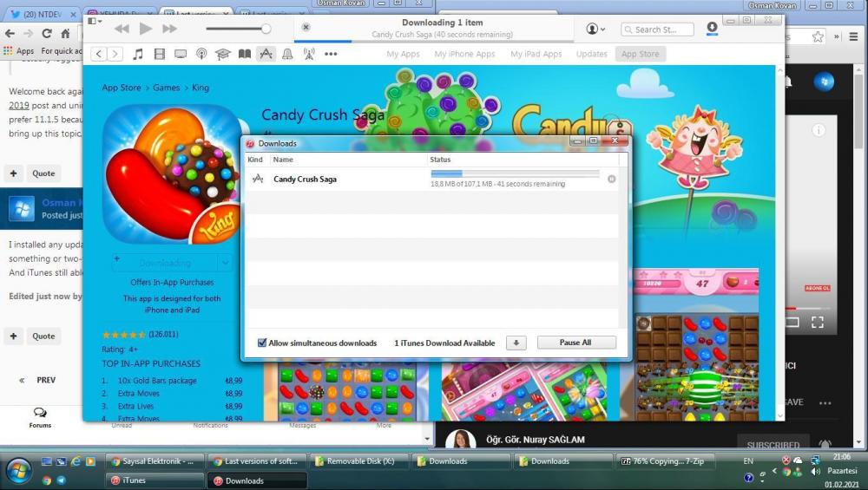
Task: Open the Podcasts icon in toolbar
Action: click(201, 54)
